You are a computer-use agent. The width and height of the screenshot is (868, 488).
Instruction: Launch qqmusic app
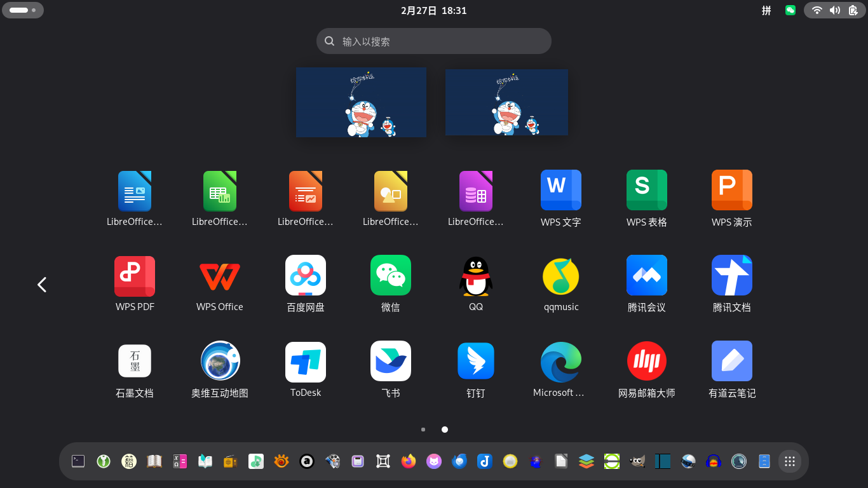tap(560, 276)
